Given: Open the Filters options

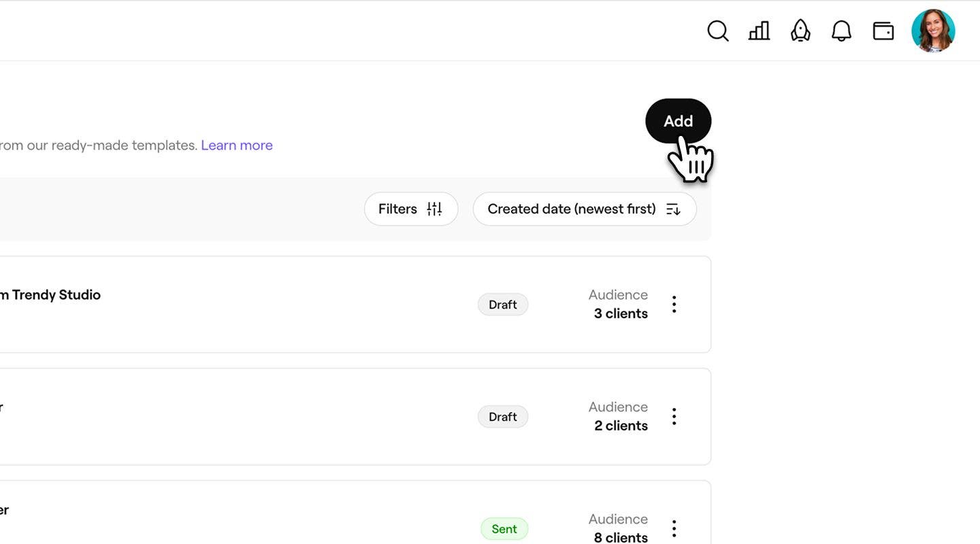Looking at the screenshot, I should coord(410,209).
